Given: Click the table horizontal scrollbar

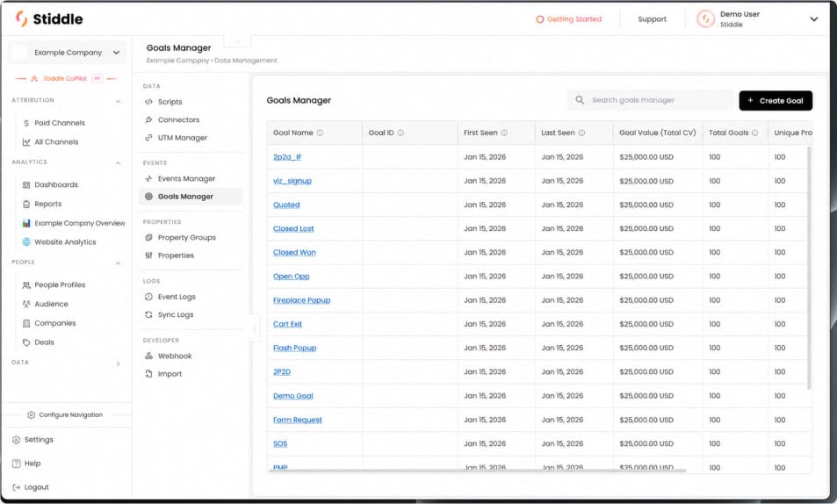Looking at the screenshot, I should point(477,471).
